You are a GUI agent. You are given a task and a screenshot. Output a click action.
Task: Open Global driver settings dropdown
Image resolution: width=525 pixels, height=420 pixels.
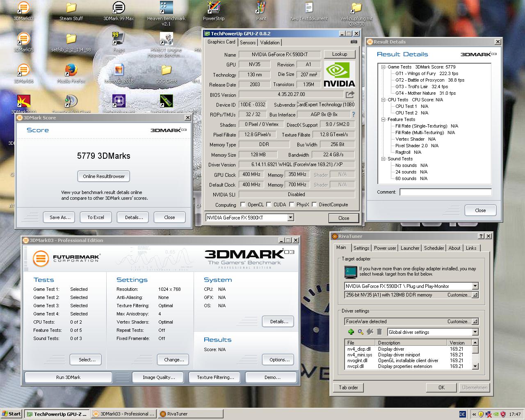coord(475,332)
